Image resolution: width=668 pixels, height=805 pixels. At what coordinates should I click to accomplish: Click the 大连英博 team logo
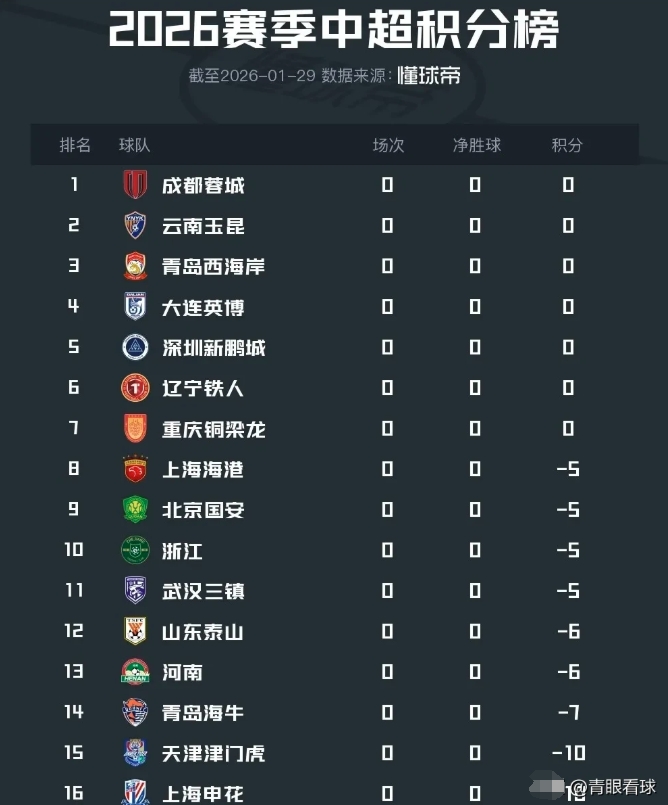(135, 307)
